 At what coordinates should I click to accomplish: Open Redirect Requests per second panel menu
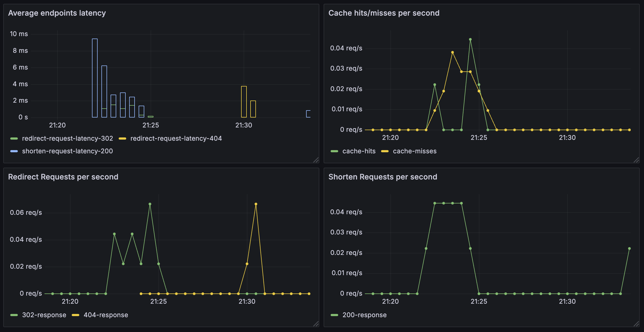(63, 177)
